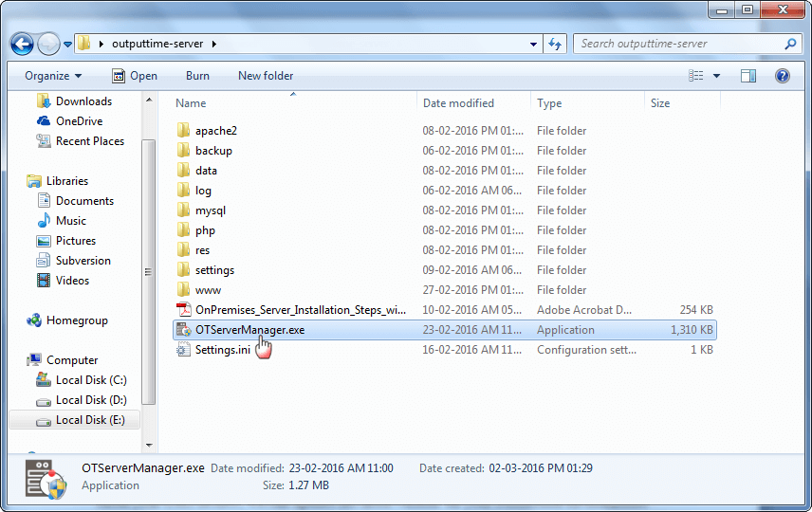Click the Adobe Acrobat D... type cell

click(584, 310)
